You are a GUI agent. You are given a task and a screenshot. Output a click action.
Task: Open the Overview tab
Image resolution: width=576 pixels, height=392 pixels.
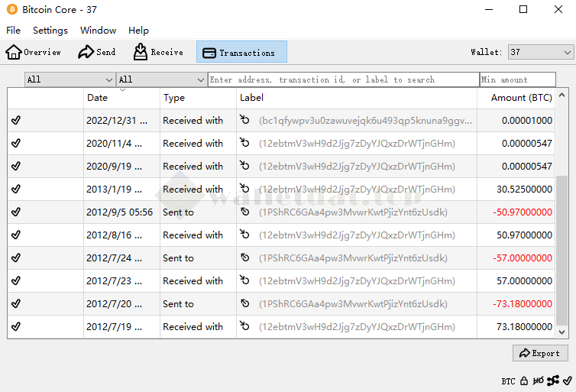34,52
